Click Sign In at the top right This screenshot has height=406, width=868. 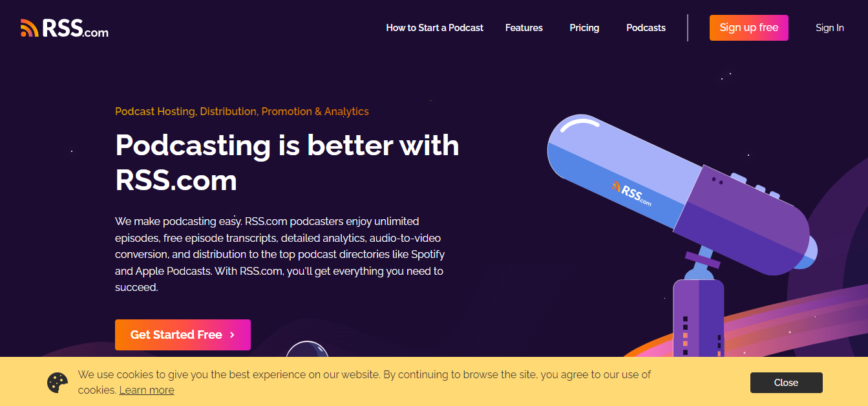click(829, 28)
